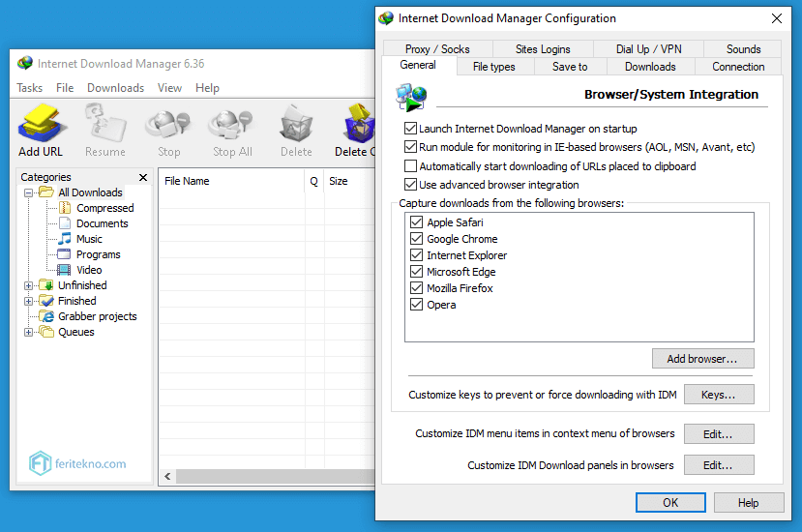The width and height of the screenshot is (802, 532).
Task: Expand the Finished tree node
Action: pos(29,301)
